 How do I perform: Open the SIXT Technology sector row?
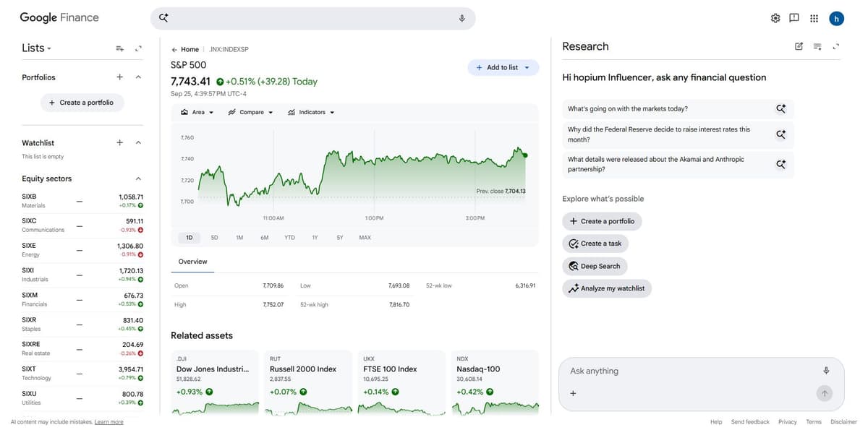click(x=82, y=373)
